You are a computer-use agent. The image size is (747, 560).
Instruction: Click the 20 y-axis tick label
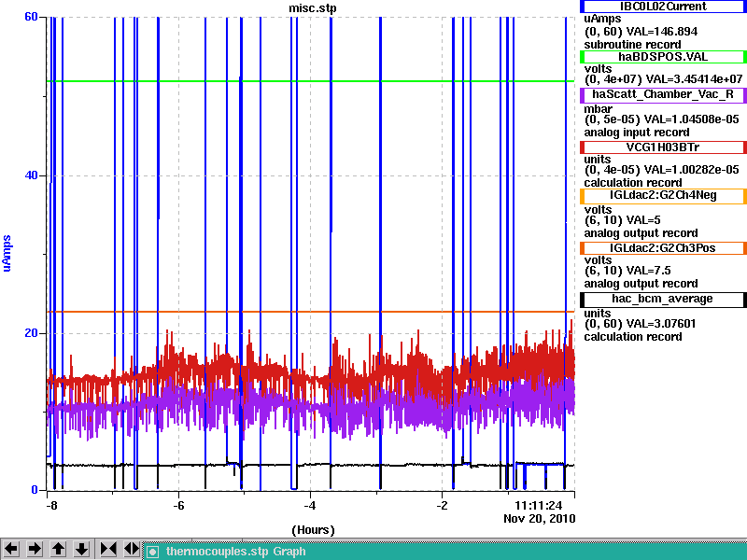point(31,333)
